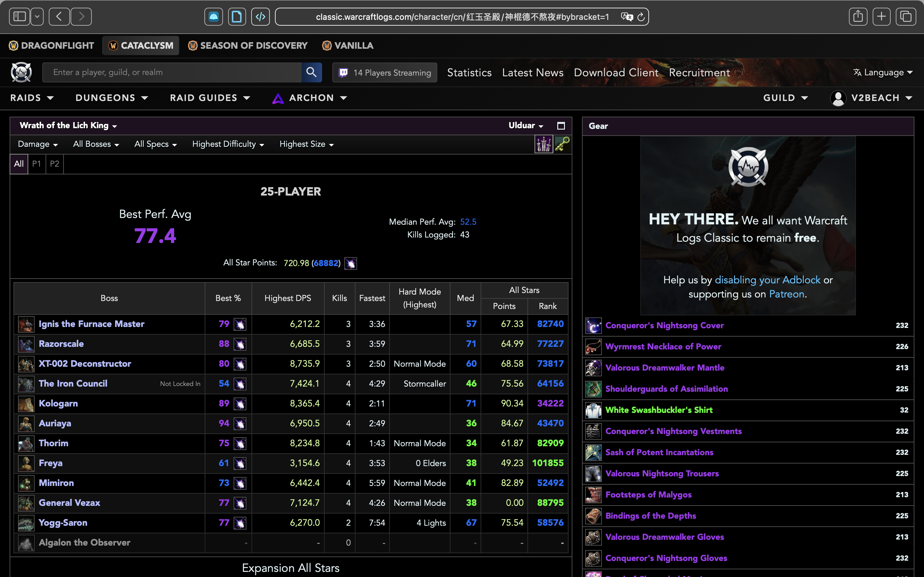Select the All tab above boss list
The image size is (924, 577).
[18, 163]
